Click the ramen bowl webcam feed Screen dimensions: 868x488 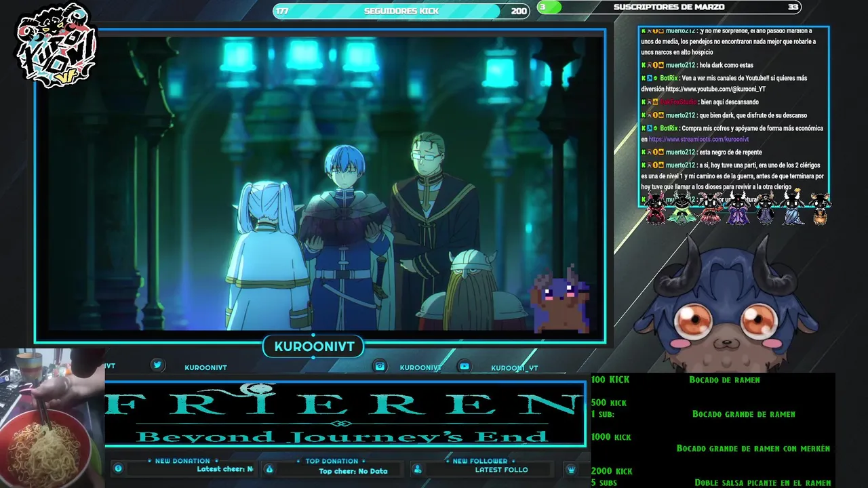(52, 419)
